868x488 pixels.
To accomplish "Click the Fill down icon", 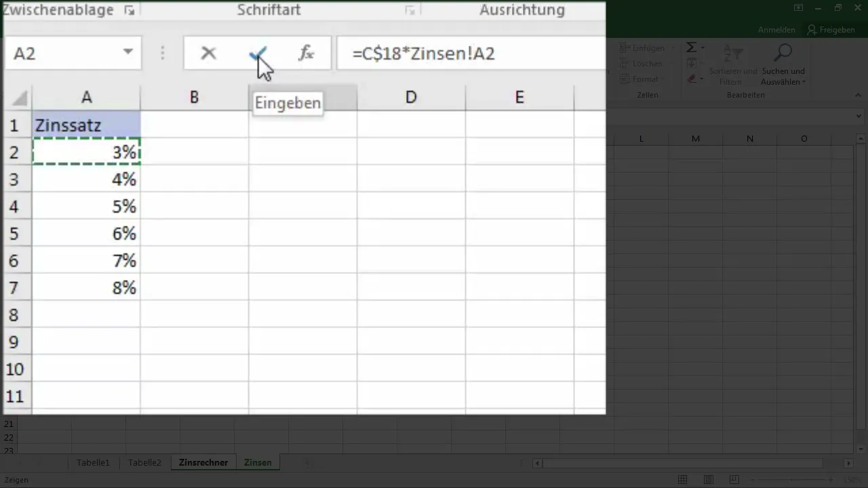I will (692, 64).
